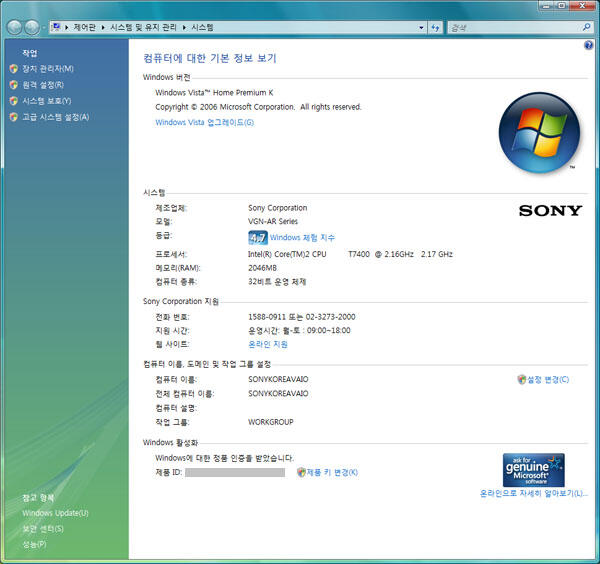
Task: Click the Back navigation arrow button
Action: (x=14, y=27)
